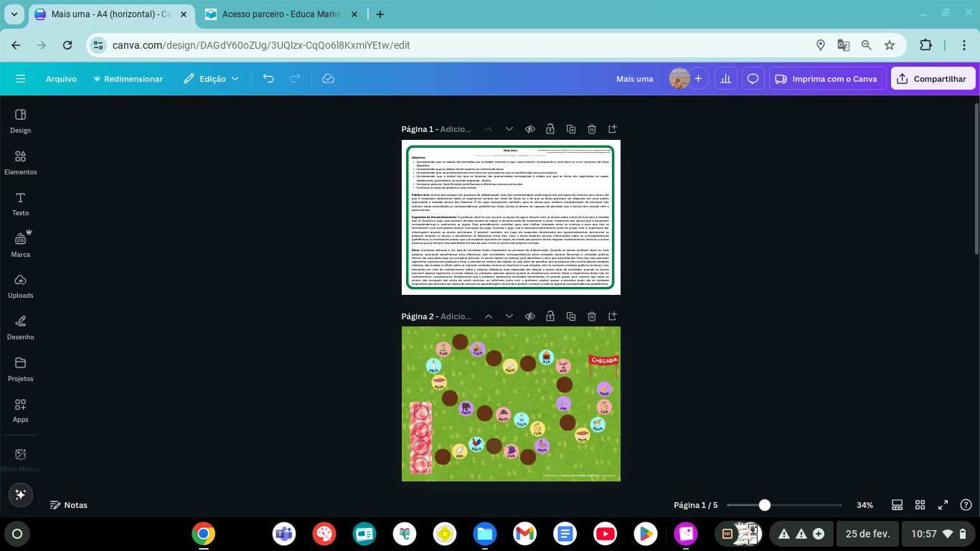Open the Projetos panel
Screen dimensions: 980x551
20,369
